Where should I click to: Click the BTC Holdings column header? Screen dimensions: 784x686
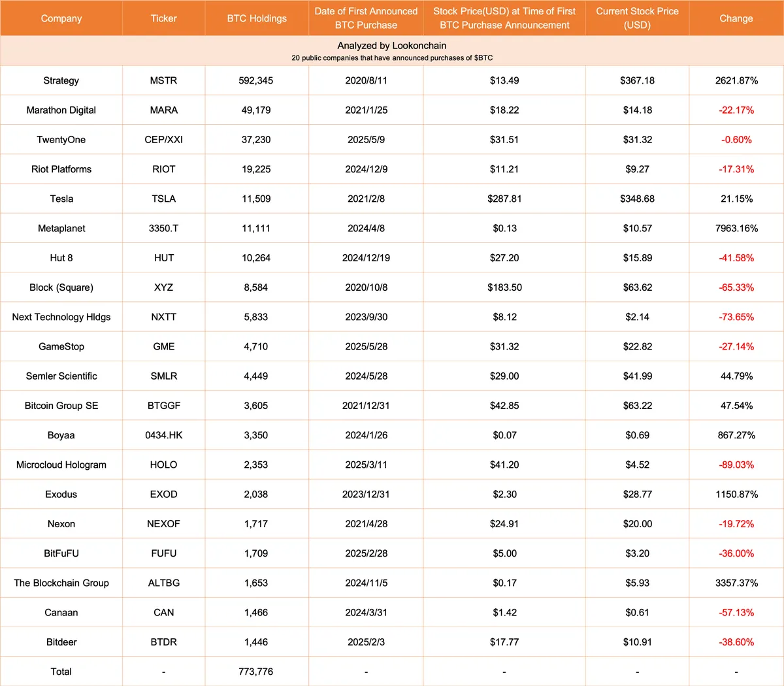[x=257, y=18]
